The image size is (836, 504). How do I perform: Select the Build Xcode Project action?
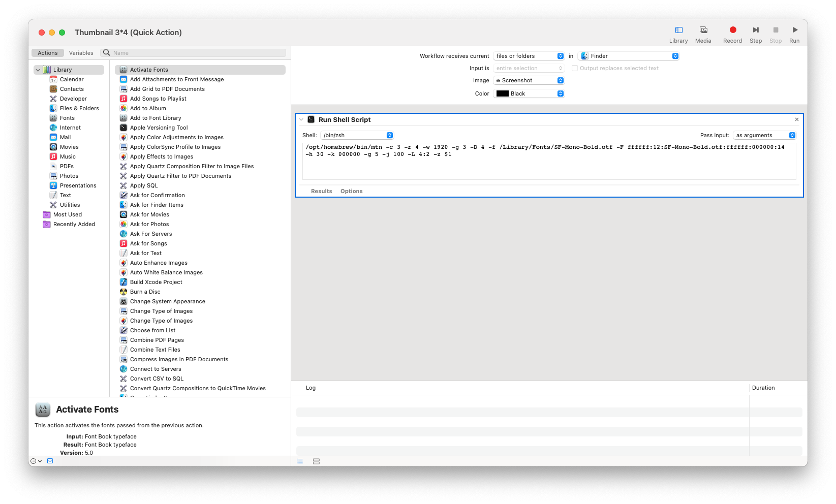pyautogui.click(x=156, y=282)
